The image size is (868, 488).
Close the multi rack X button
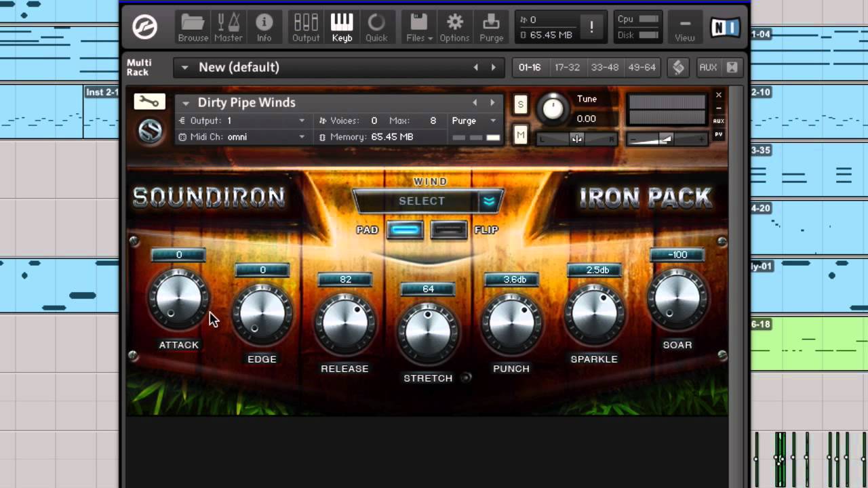tap(732, 67)
